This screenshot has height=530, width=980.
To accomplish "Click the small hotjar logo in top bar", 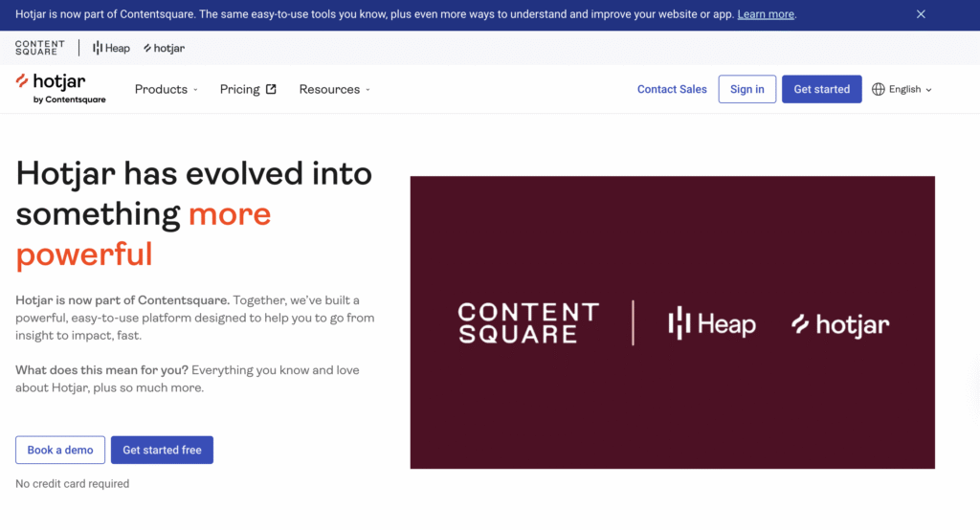I will pos(164,48).
